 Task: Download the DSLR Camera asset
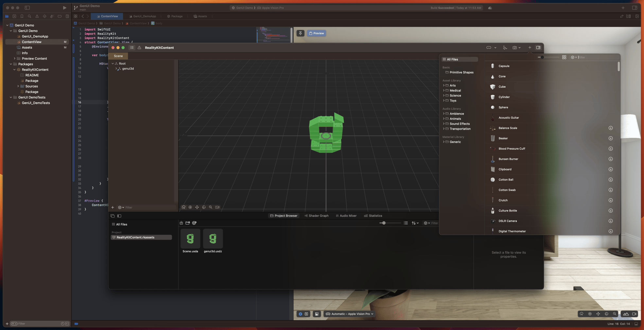point(610,221)
